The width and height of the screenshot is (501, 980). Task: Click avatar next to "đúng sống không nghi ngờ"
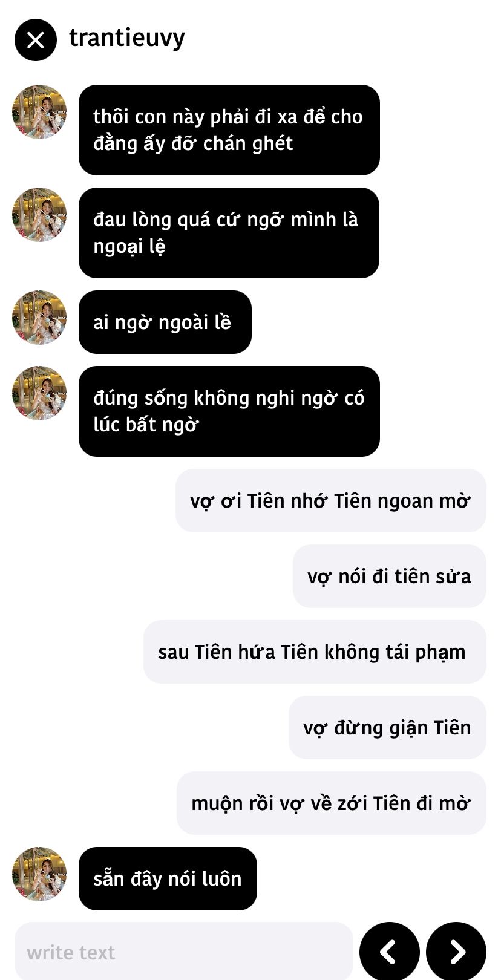click(x=39, y=393)
